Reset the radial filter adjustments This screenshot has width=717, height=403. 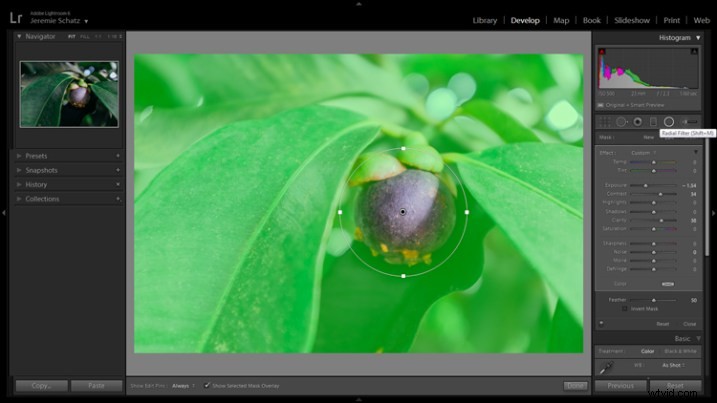click(x=663, y=324)
